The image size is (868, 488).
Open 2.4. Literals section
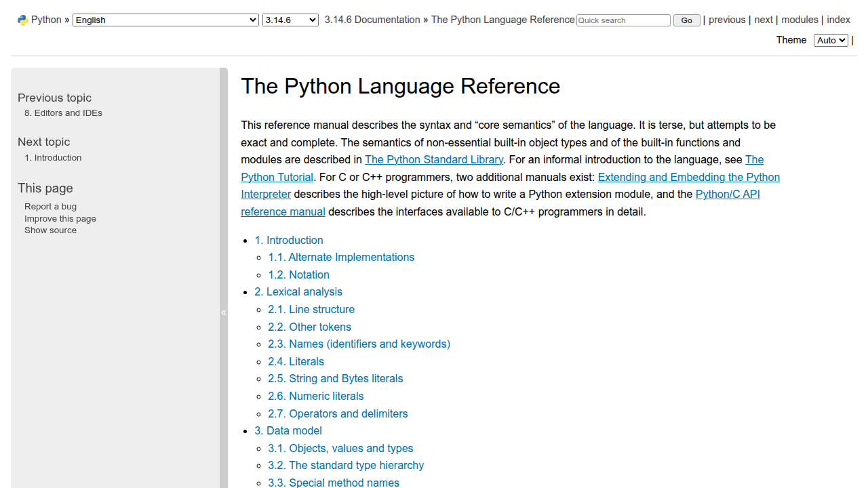pyautogui.click(x=296, y=361)
